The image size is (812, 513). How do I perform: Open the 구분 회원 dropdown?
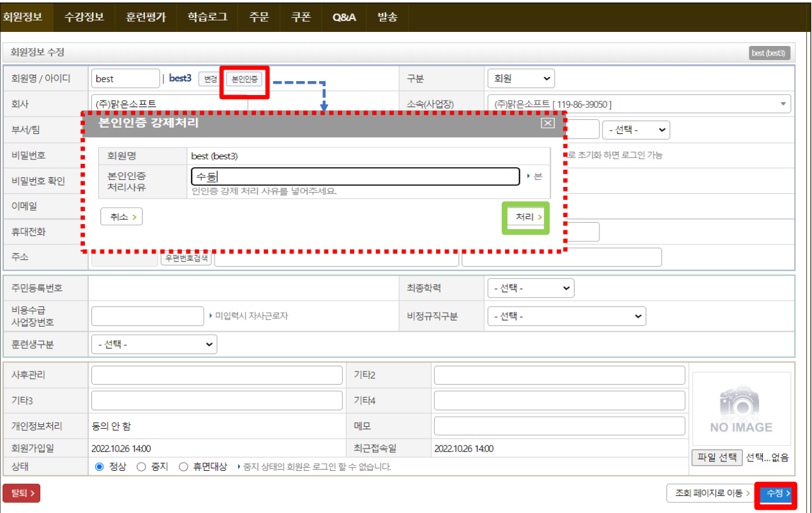[x=520, y=78]
